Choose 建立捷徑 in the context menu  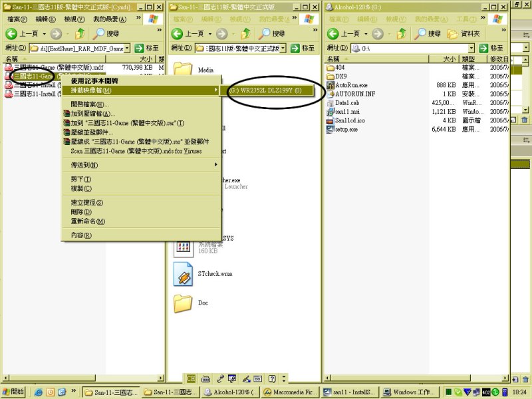click(140, 203)
